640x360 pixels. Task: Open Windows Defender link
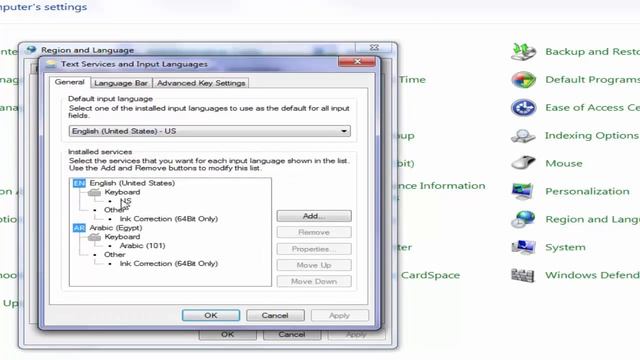pos(592,275)
